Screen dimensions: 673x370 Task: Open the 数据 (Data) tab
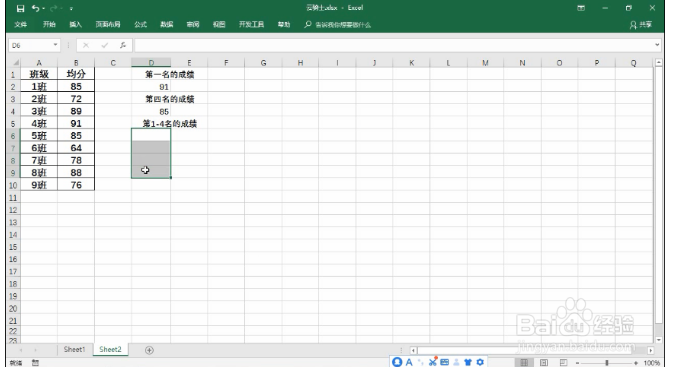coord(167,24)
